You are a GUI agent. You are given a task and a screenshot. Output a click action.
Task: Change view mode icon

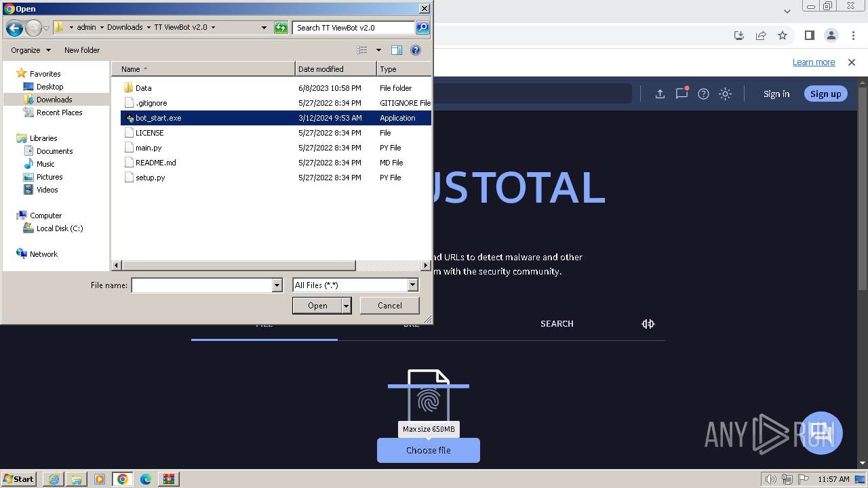pyautogui.click(x=362, y=50)
